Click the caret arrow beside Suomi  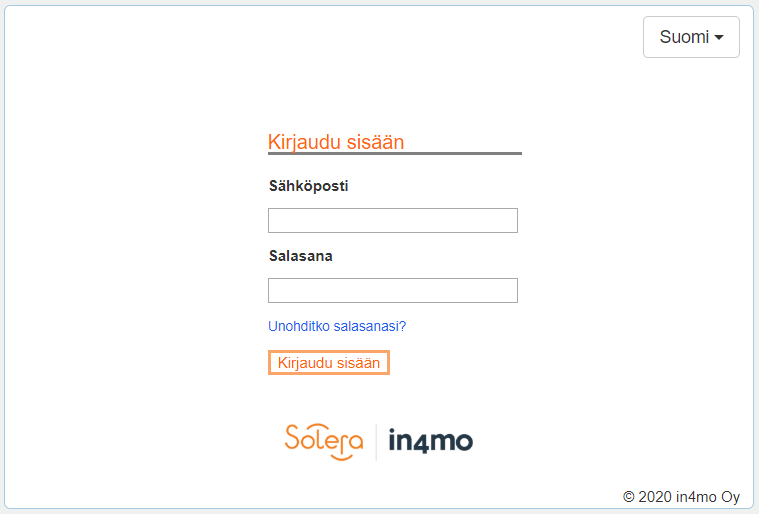[x=719, y=38]
